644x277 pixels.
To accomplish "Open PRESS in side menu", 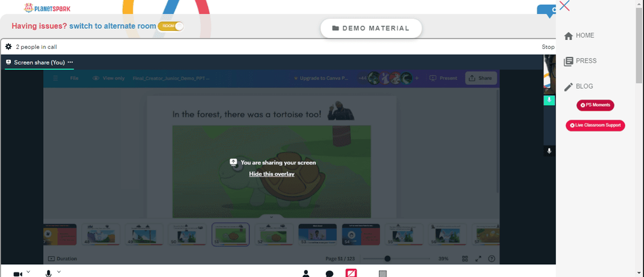I will (x=580, y=61).
